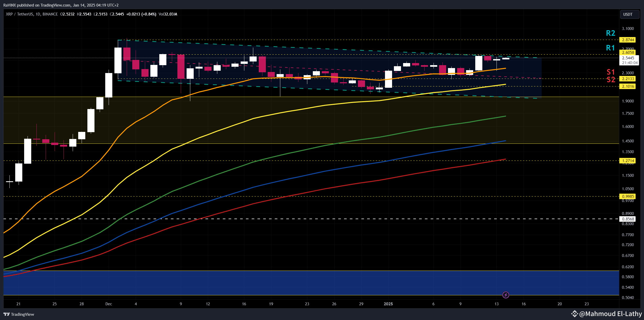Click the current price tag 2.5445
The height and width of the screenshot is (320, 644).
[x=629, y=58]
